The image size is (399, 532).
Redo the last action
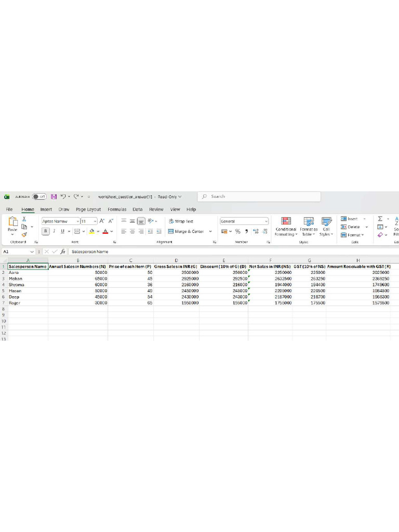coord(76,196)
